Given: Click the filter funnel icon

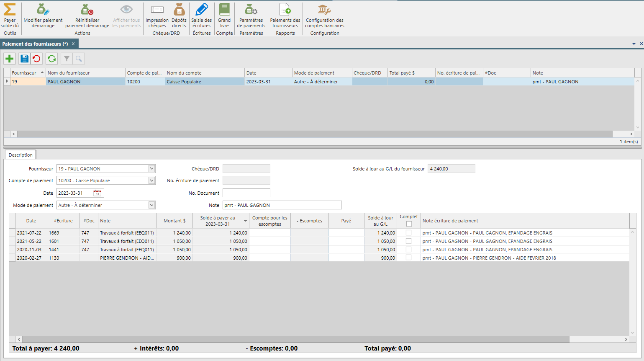Looking at the screenshot, I should click(67, 59).
